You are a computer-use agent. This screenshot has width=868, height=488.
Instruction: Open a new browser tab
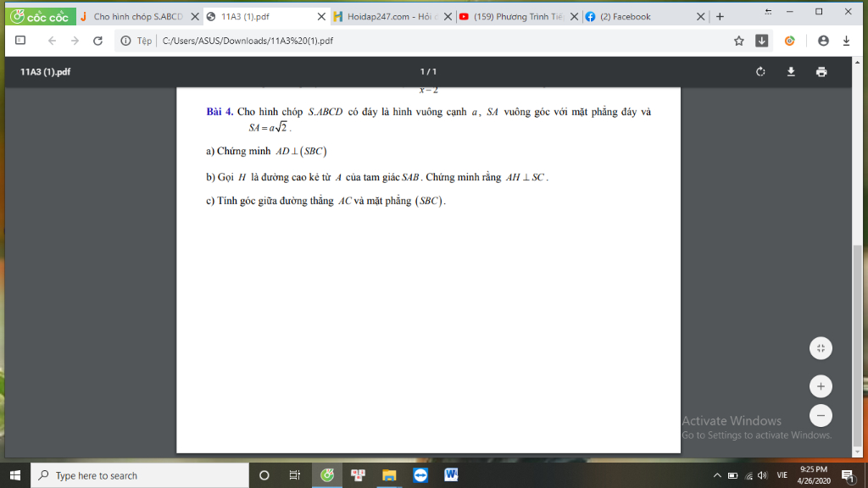coord(720,17)
